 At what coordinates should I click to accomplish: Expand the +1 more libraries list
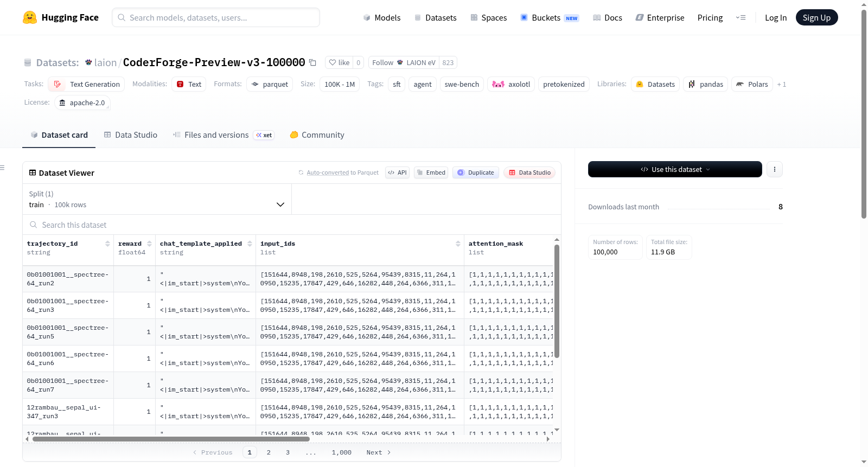click(x=781, y=84)
